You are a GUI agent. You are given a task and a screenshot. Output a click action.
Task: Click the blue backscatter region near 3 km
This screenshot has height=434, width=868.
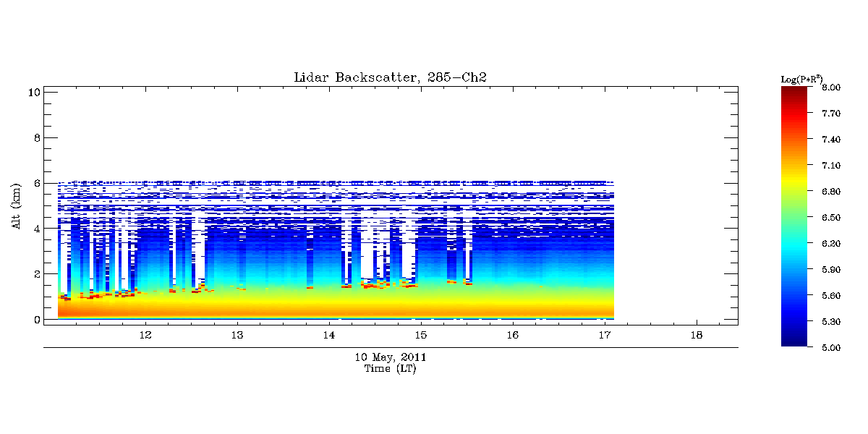pos(336,250)
